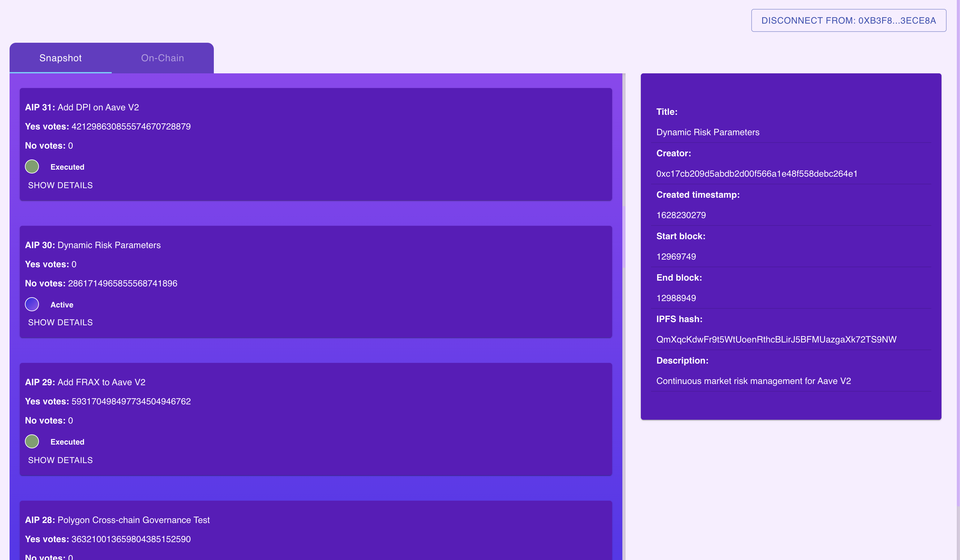Click the IPFS hash value QmXqcKdw...
The height and width of the screenshot is (560, 960).
pyautogui.click(x=776, y=340)
